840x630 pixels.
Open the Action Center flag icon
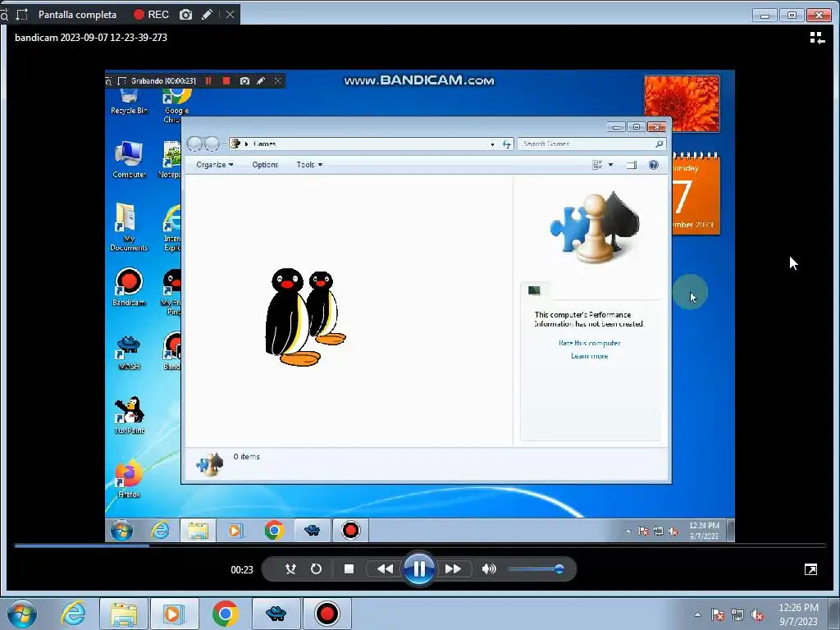click(717, 614)
